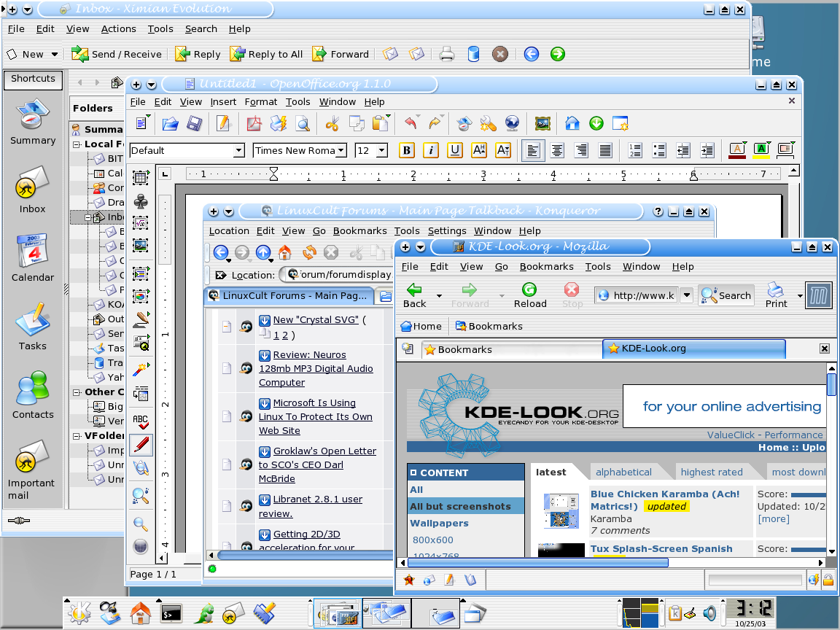
Task: Open Mozilla Back history dropdown arrow
Action: 439,296
